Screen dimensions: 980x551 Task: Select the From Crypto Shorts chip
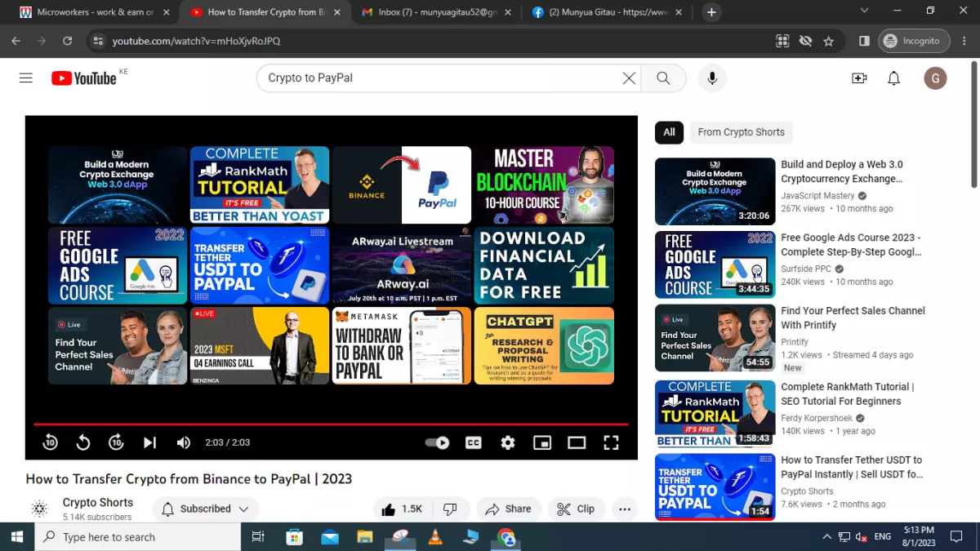(x=741, y=132)
